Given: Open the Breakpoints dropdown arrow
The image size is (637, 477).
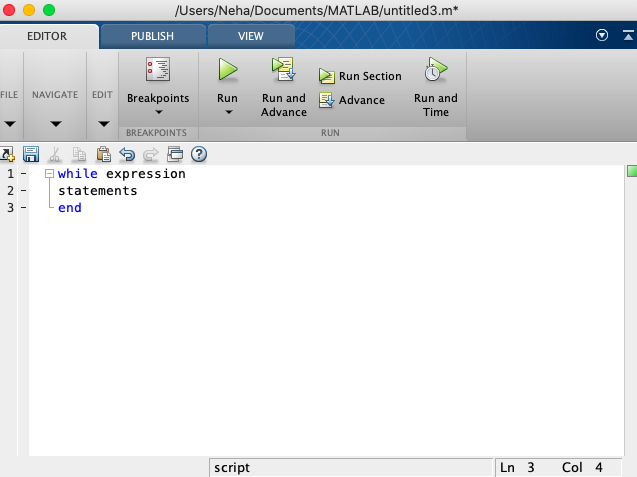Looking at the screenshot, I should pyautogui.click(x=159, y=112).
